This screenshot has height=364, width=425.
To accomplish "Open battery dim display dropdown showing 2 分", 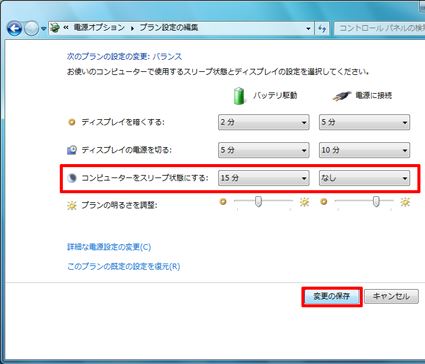I will point(264,122).
